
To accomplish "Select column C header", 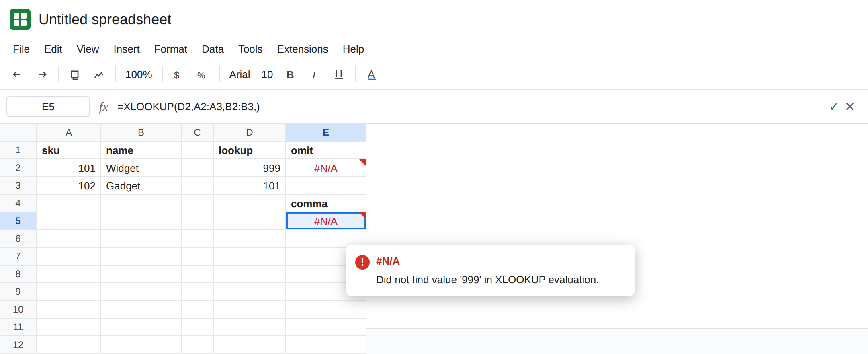I will pos(197,132).
